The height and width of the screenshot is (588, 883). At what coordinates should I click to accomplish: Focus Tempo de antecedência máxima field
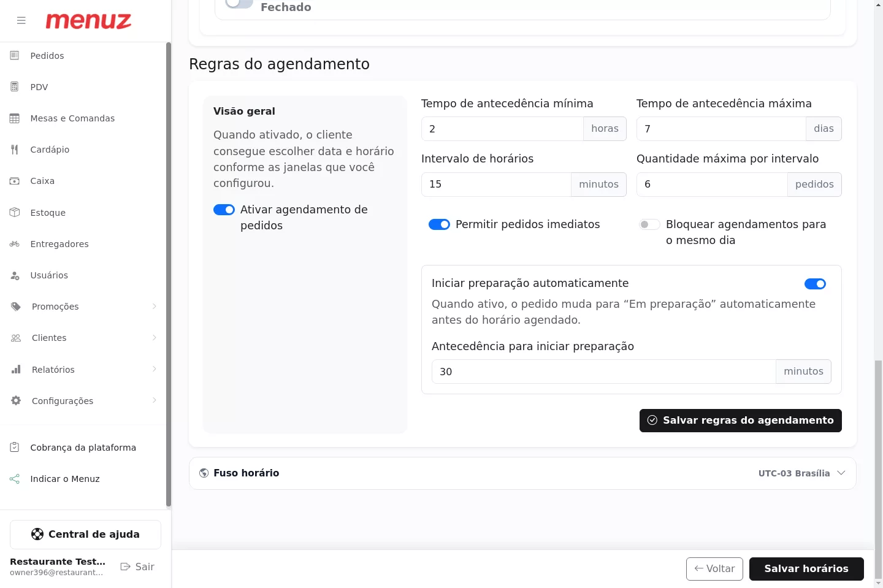(721, 129)
